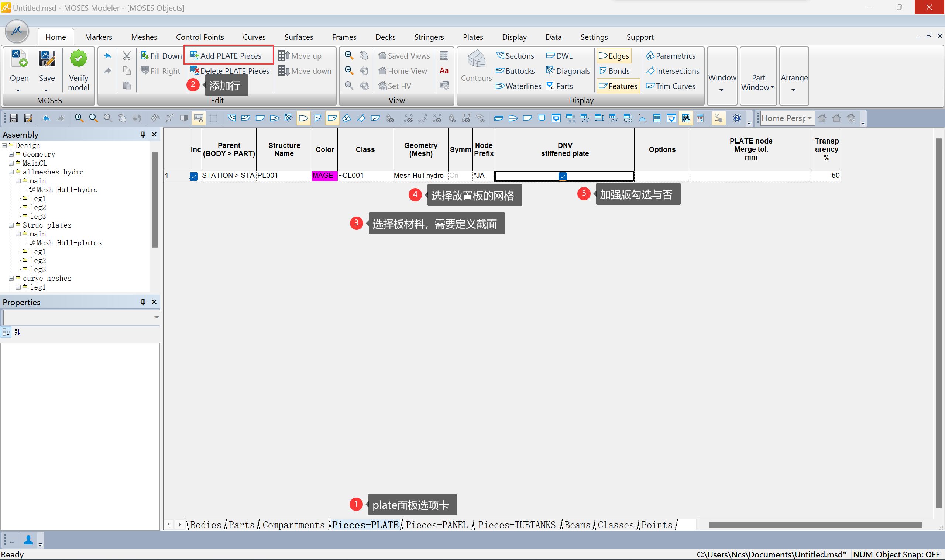Expand the Geometry tree node
The height and width of the screenshot is (560, 945).
11,154
